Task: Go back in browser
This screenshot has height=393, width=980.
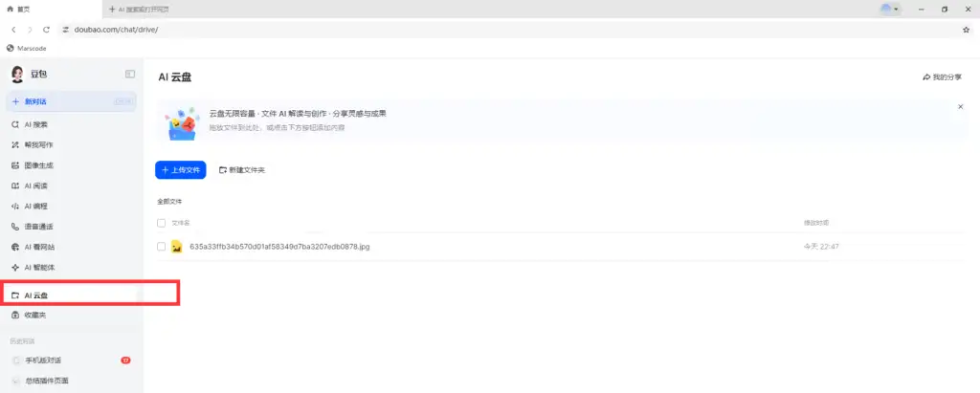Action: tap(13, 30)
